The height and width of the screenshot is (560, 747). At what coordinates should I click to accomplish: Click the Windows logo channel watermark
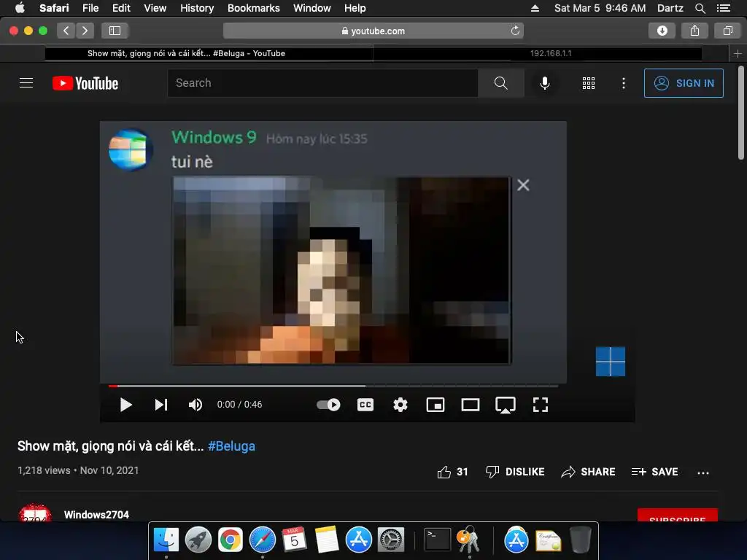[611, 362]
